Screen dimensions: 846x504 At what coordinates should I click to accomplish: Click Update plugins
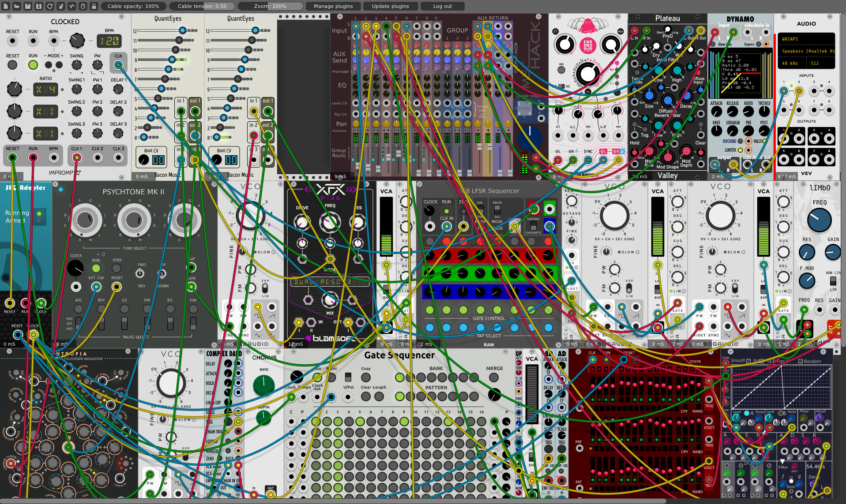tap(391, 6)
